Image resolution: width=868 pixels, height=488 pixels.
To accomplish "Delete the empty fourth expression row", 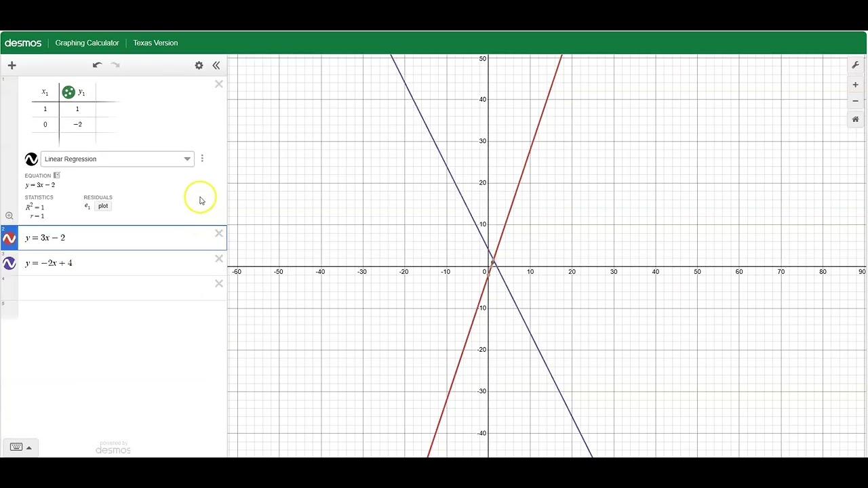I will [x=218, y=283].
